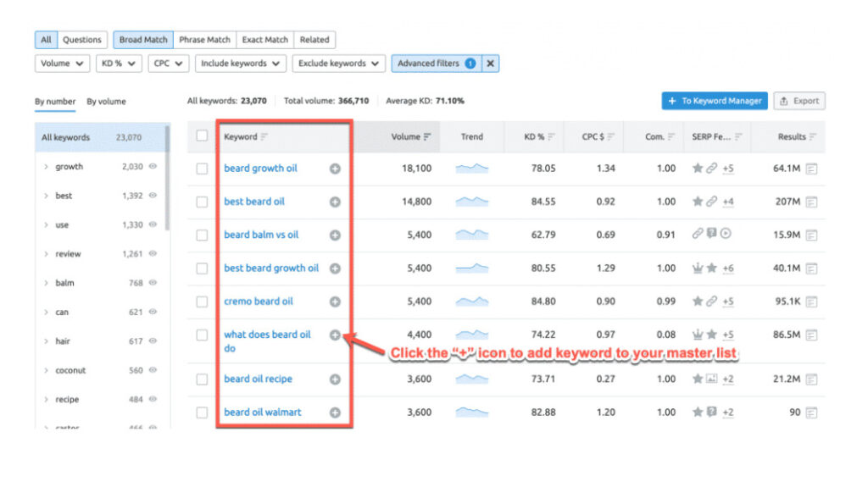Select the Related tab

click(x=314, y=40)
